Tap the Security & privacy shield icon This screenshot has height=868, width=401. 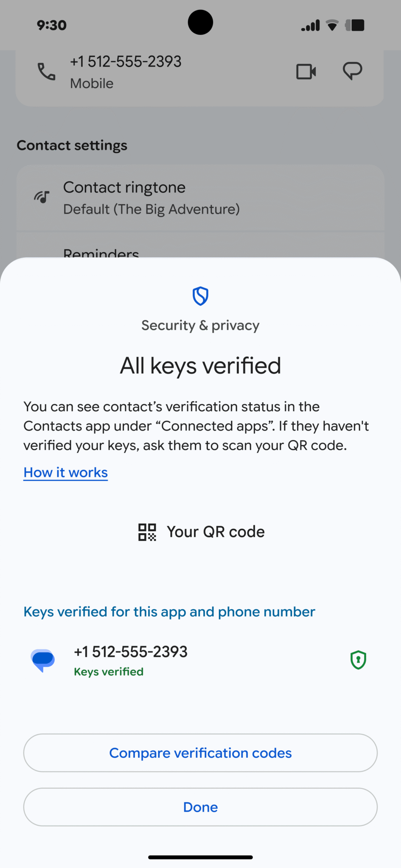click(200, 296)
